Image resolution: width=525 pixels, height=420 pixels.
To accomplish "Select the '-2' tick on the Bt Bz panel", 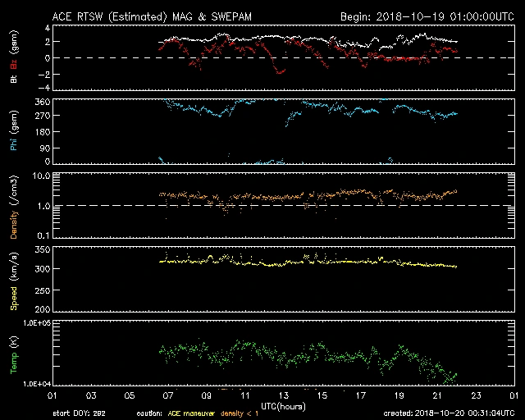I will point(43,75).
